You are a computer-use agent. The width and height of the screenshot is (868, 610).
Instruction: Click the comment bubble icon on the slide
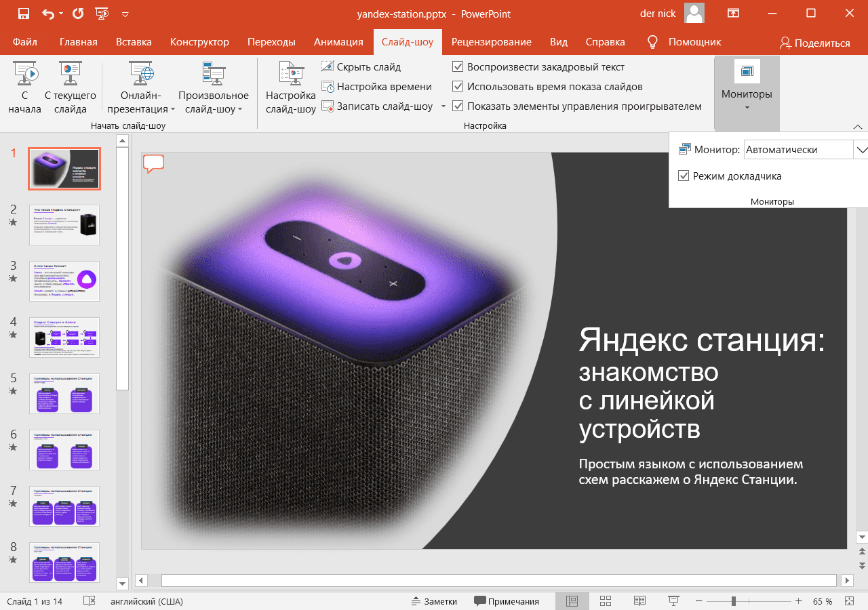click(154, 163)
